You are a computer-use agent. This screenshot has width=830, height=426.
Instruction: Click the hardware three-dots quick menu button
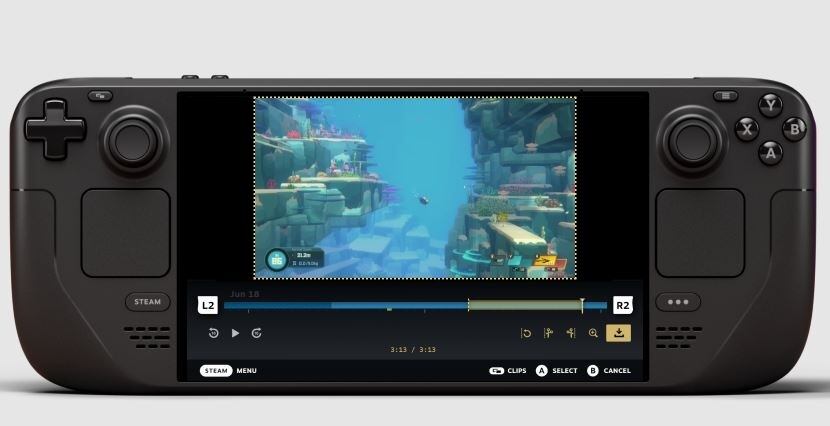(x=678, y=302)
